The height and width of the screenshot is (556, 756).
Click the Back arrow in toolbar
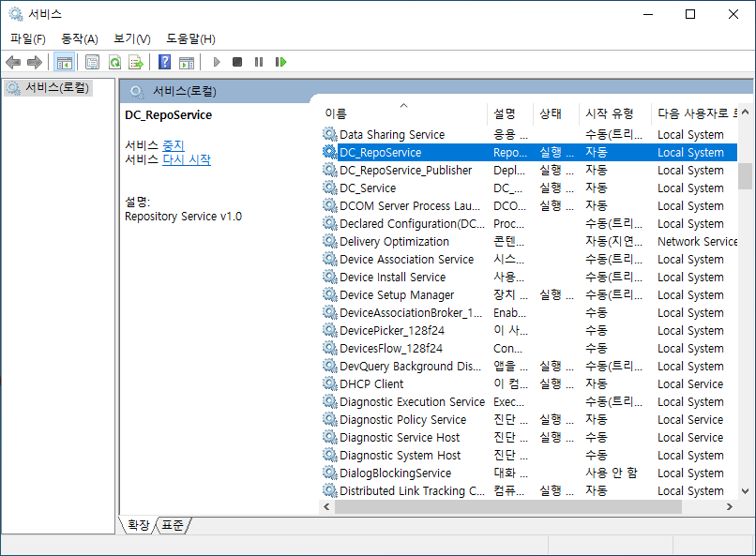[13, 62]
